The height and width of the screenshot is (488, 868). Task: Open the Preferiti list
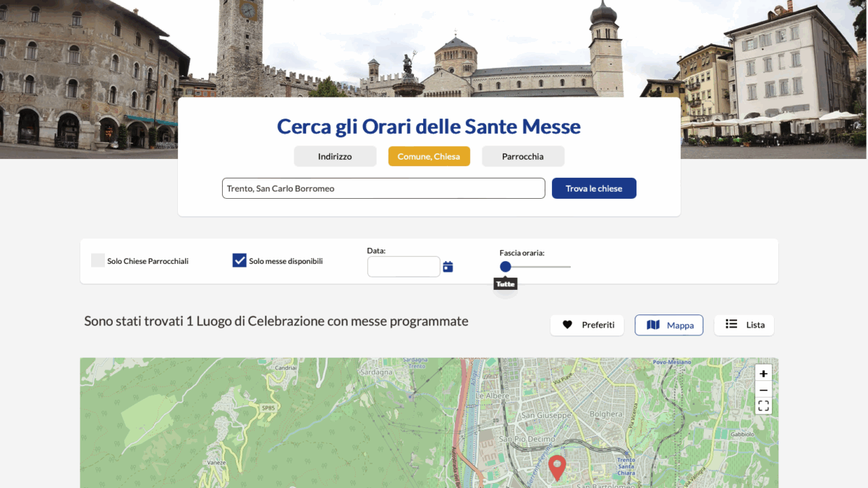[x=587, y=325]
